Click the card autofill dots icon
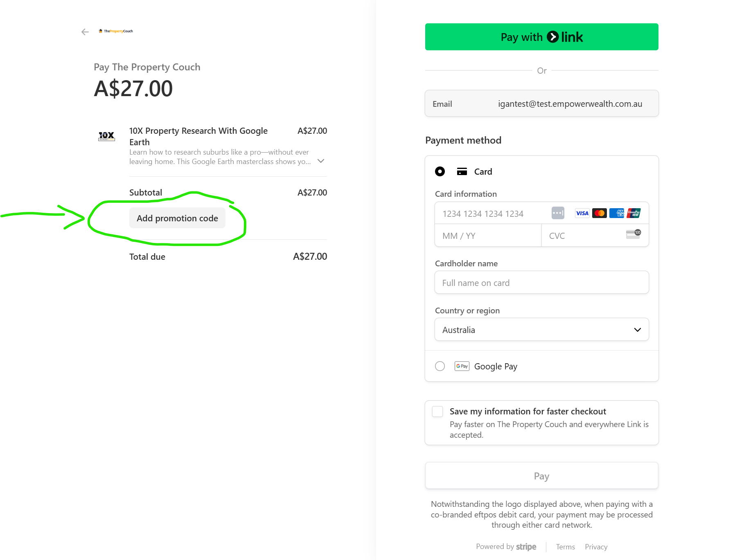The image size is (744, 560). coord(558,213)
